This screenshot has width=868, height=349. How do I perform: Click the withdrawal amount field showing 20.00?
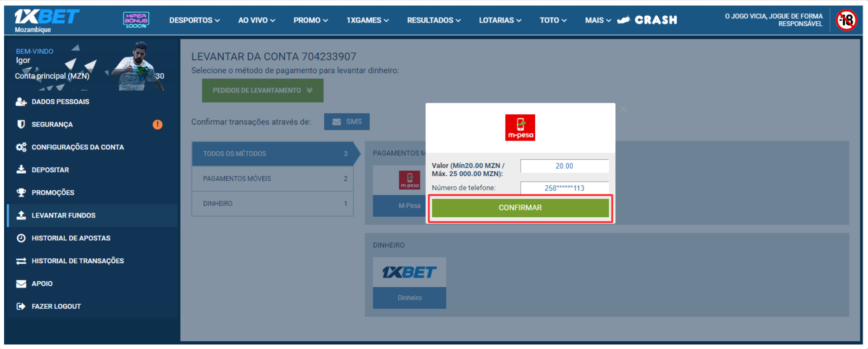pos(564,166)
